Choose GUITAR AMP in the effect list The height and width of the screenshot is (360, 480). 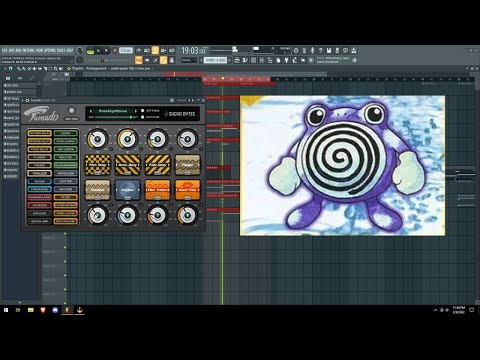click(x=39, y=221)
